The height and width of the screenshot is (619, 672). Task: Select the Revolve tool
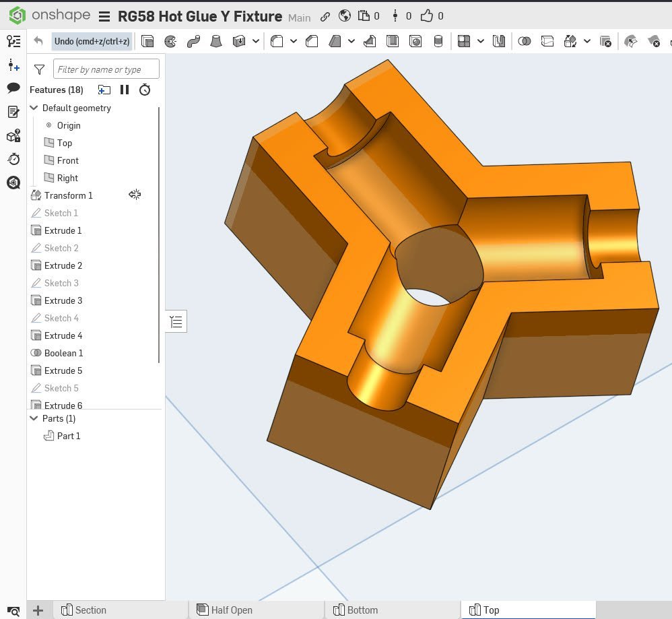[170, 42]
